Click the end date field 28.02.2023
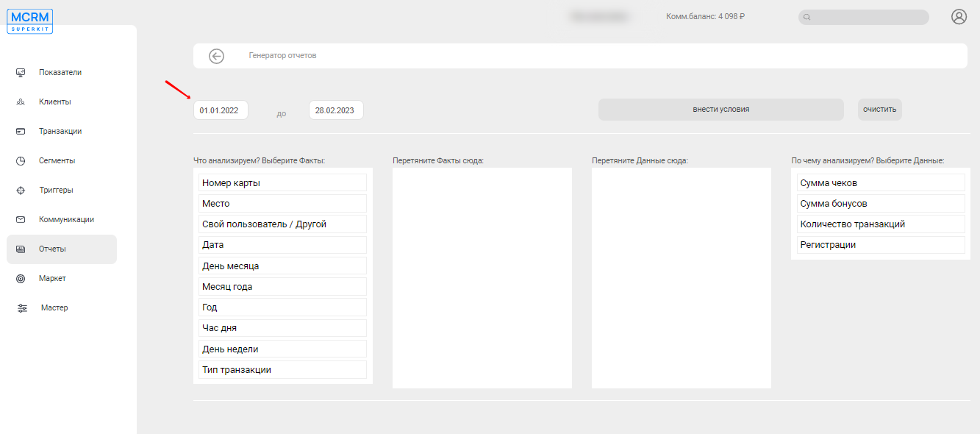The width and height of the screenshot is (980, 434). pos(336,110)
